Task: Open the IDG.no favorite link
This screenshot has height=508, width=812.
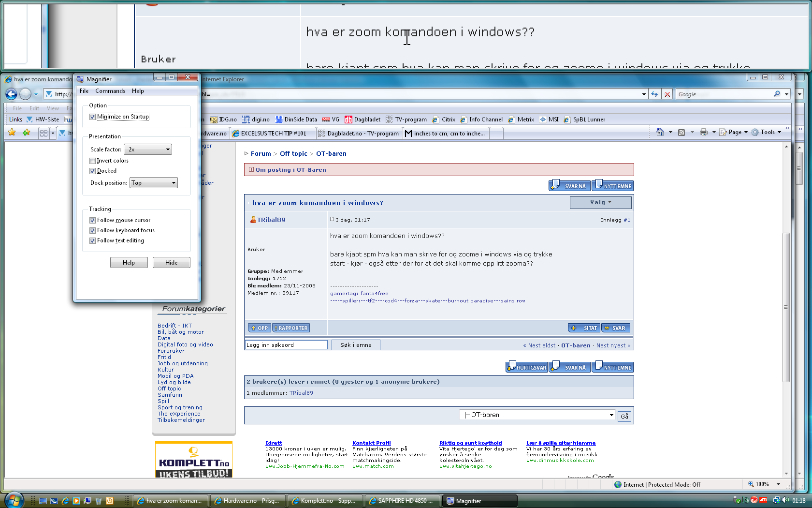Action: 223,120
